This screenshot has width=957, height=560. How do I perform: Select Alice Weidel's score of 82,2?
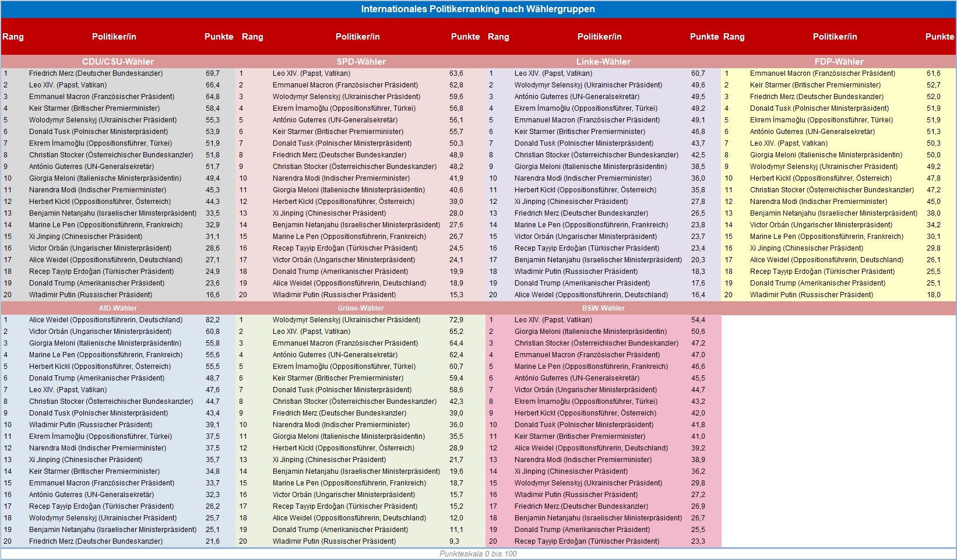213,320
